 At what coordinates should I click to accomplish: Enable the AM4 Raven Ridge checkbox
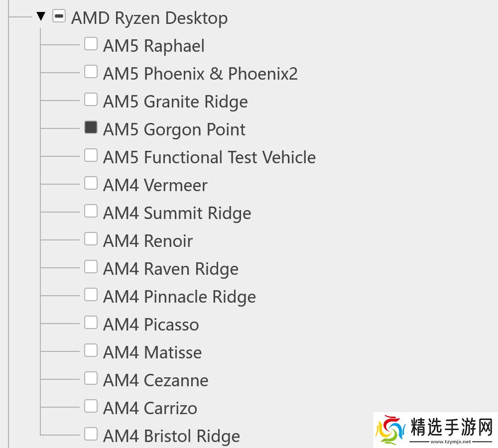[x=91, y=267]
